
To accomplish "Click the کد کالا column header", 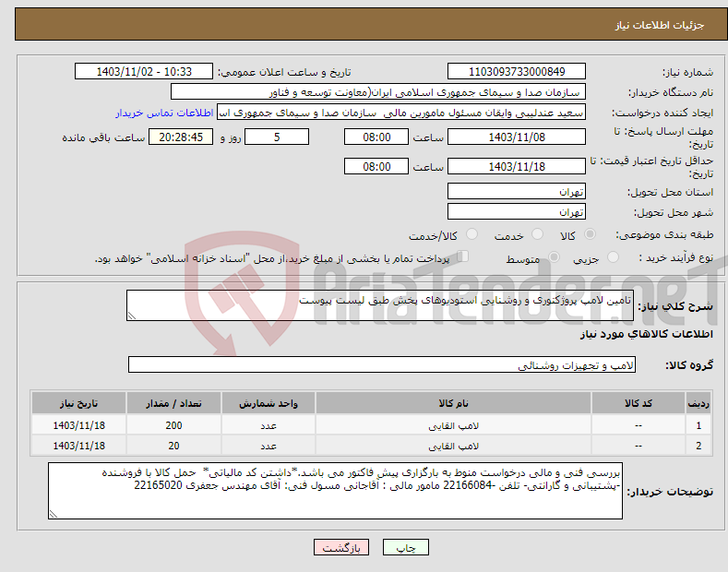I will tap(638, 403).
